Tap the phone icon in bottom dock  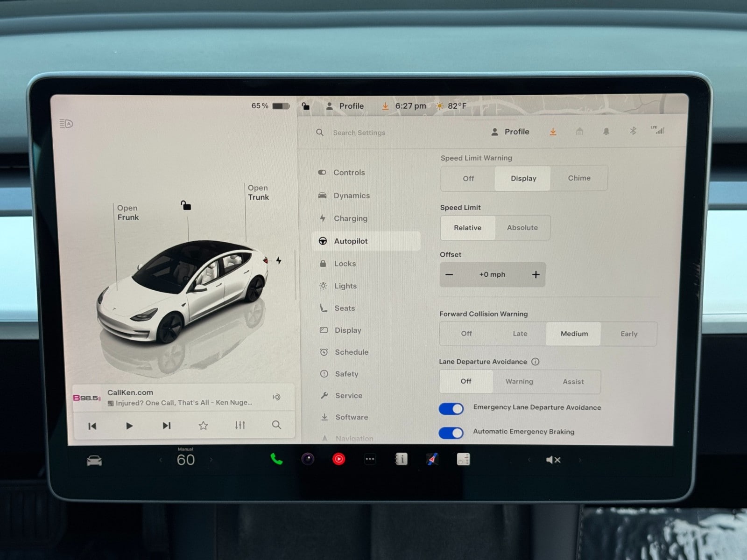276,459
